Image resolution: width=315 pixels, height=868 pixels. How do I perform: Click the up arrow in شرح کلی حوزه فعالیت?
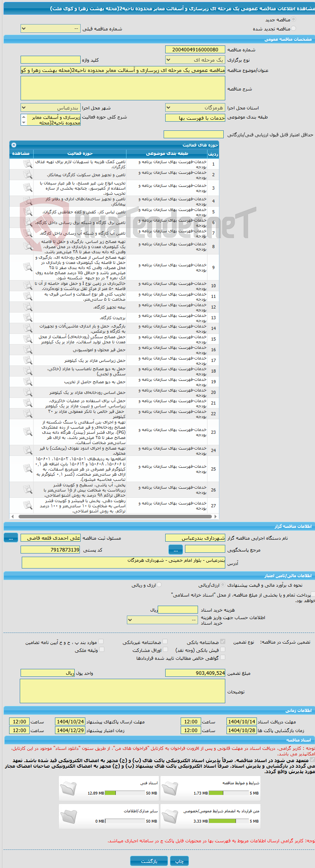point(24,117)
